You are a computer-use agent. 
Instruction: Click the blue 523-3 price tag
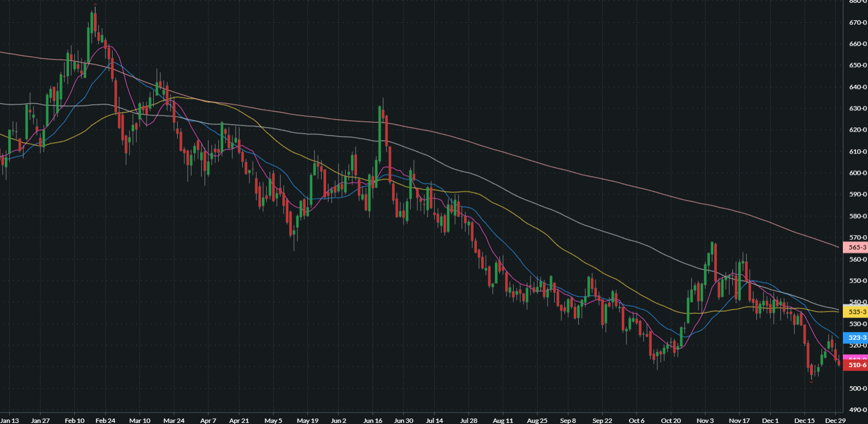point(856,338)
